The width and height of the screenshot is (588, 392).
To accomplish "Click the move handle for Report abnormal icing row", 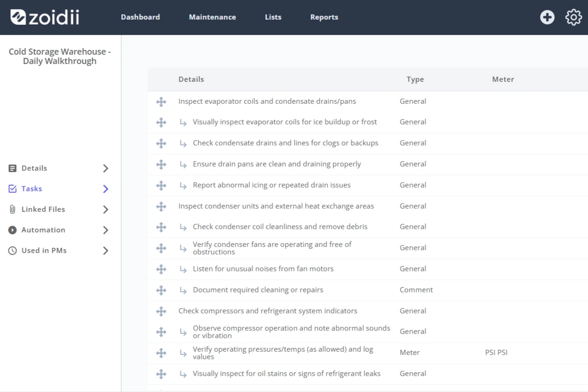I will [161, 185].
